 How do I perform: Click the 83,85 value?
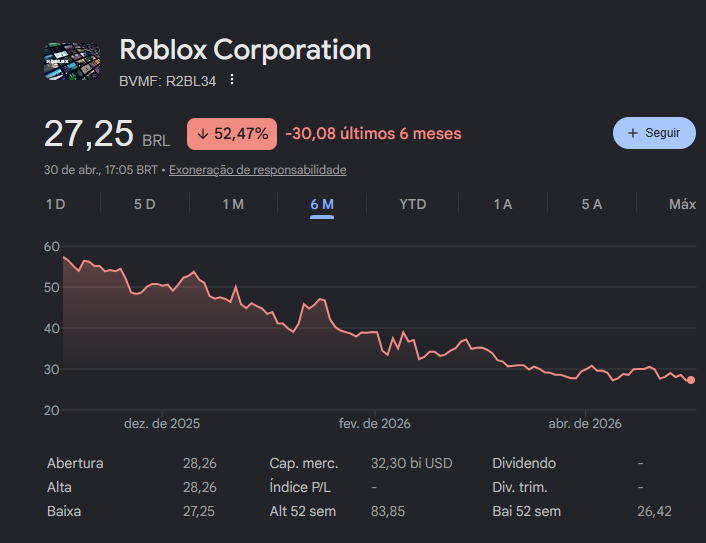point(388,511)
